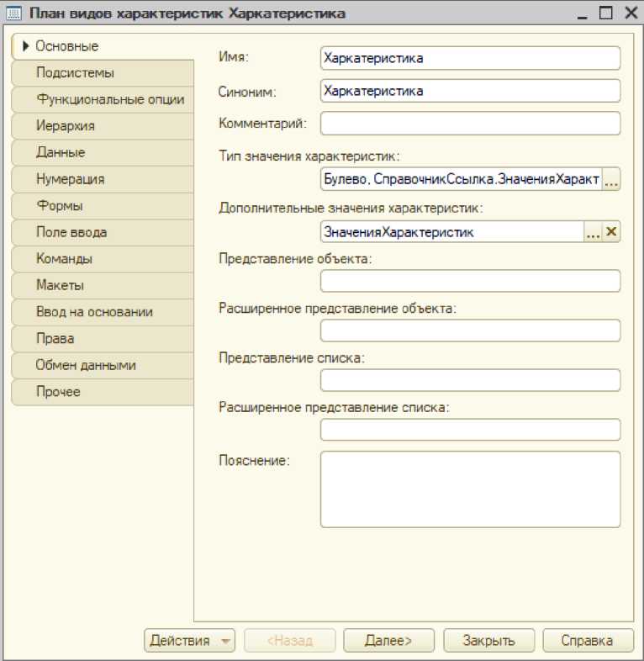644x661 pixels.
Task: Click into the Имя input field
Action: point(470,58)
